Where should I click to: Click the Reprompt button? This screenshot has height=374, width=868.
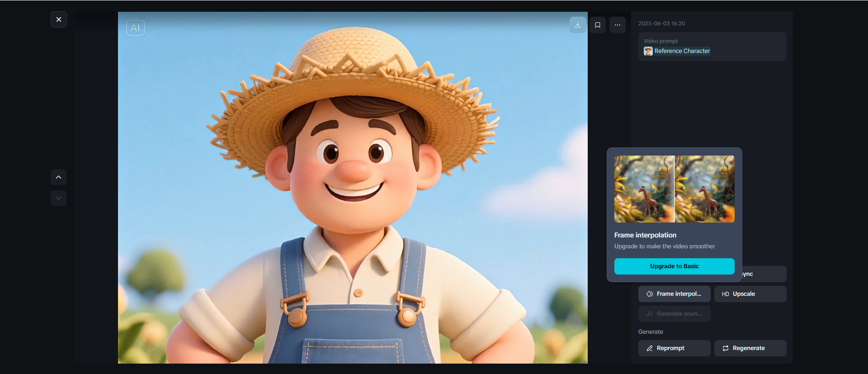click(x=675, y=348)
